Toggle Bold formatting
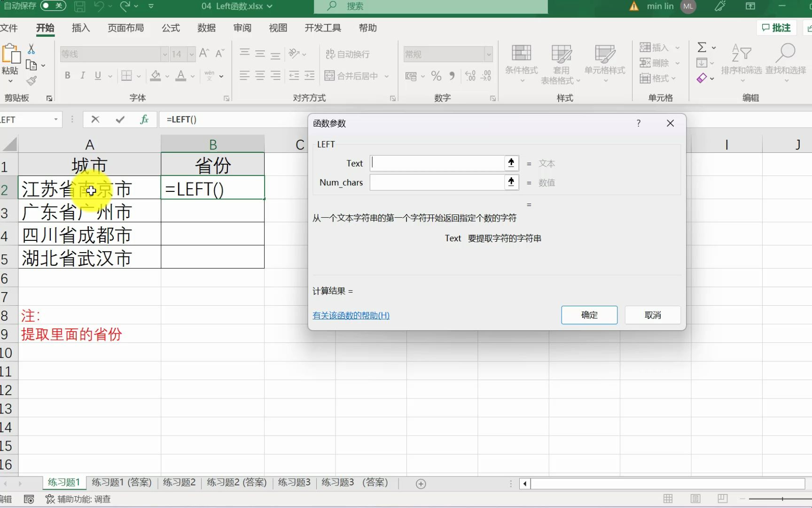Screen dimensions: 812x508 coord(68,75)
